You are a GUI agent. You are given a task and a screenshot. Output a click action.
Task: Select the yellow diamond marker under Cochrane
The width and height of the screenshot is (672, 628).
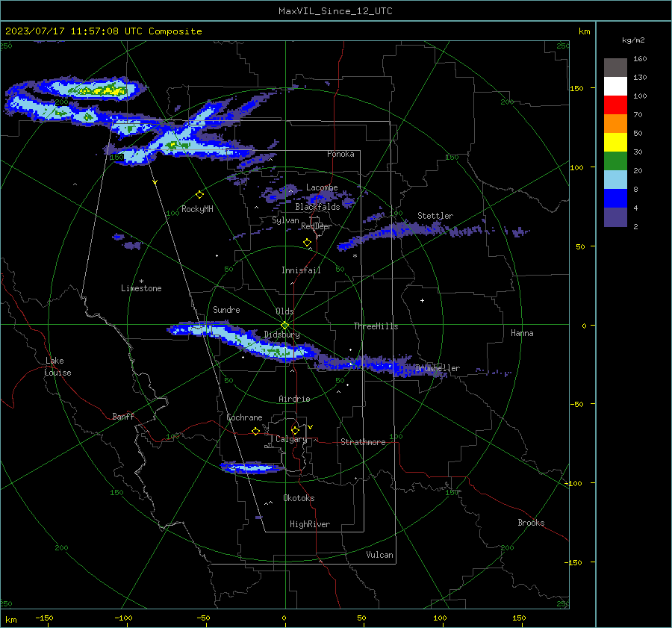255,431
